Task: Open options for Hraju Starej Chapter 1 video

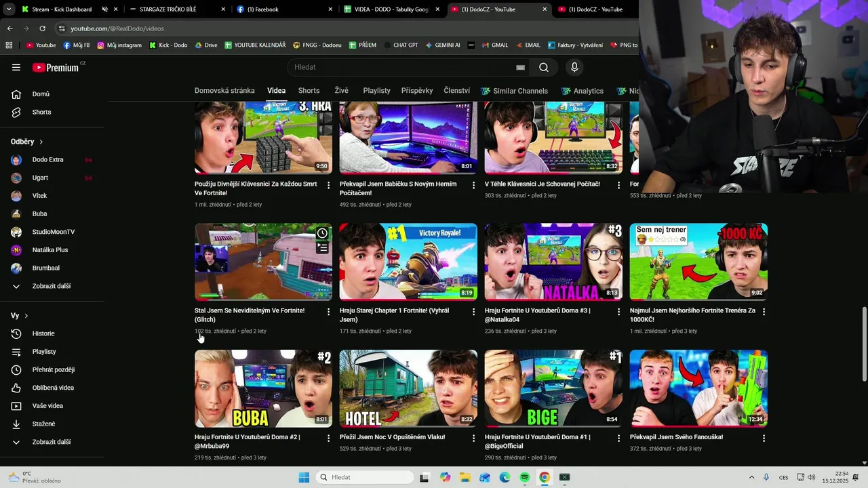Action: pos(474,312)
